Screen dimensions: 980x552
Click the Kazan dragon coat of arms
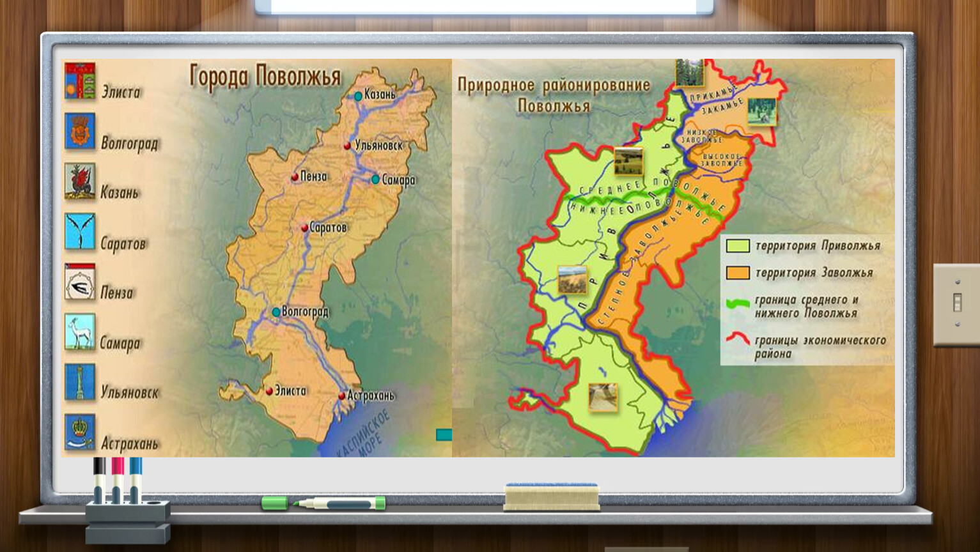tap(80, 181)
